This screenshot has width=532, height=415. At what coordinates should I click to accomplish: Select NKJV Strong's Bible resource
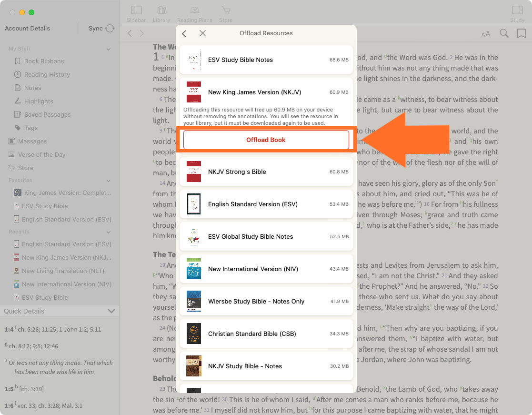(x=266, y=172)
